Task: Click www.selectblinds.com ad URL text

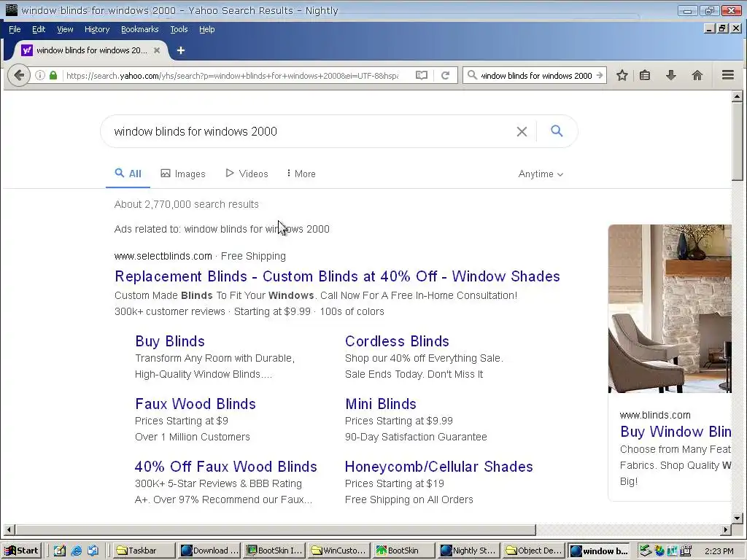Action: click(x=163, y=256)
